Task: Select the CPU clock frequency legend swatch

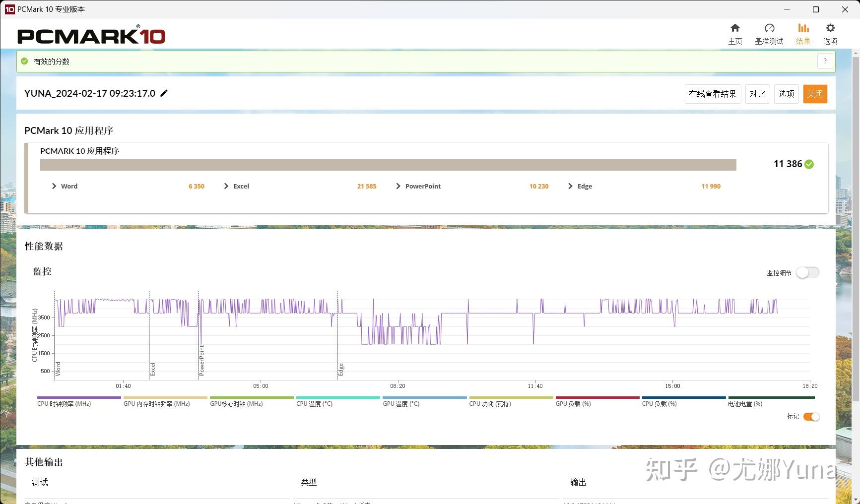Action: 79,398
